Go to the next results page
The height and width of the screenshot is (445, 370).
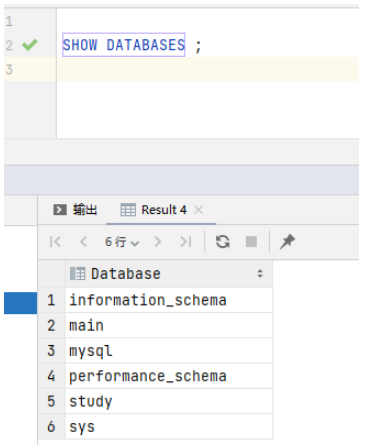(x=157, y=242)
